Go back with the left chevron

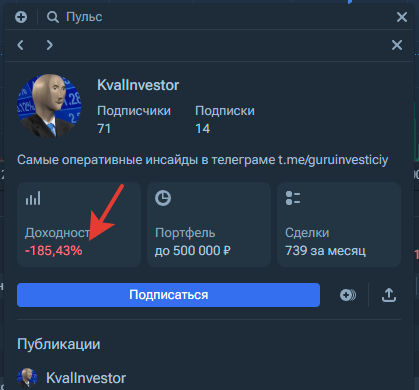pyautogui.click(x=21, y=45)
